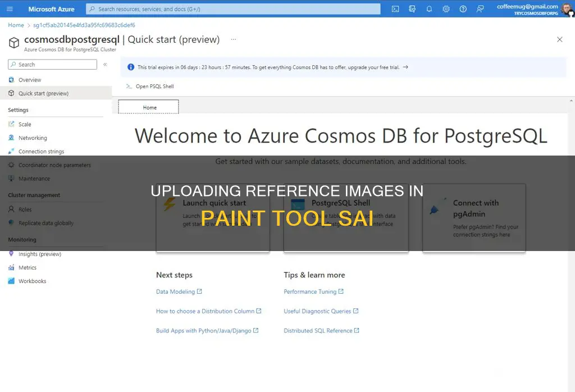Viewport: 575px width, 392px height.
Task: Click the Roles person icon
Action: point(11,209)
